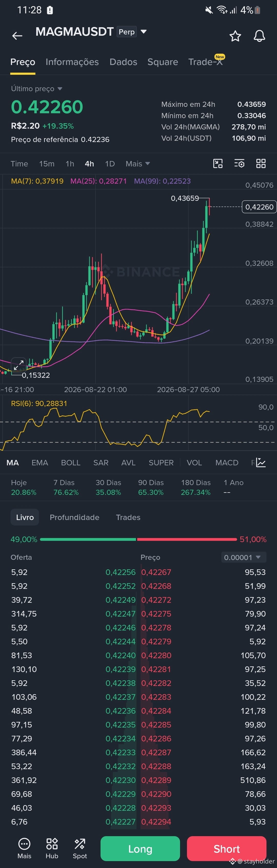Toggle AVL indicator
277x868 pixels.
128,463
